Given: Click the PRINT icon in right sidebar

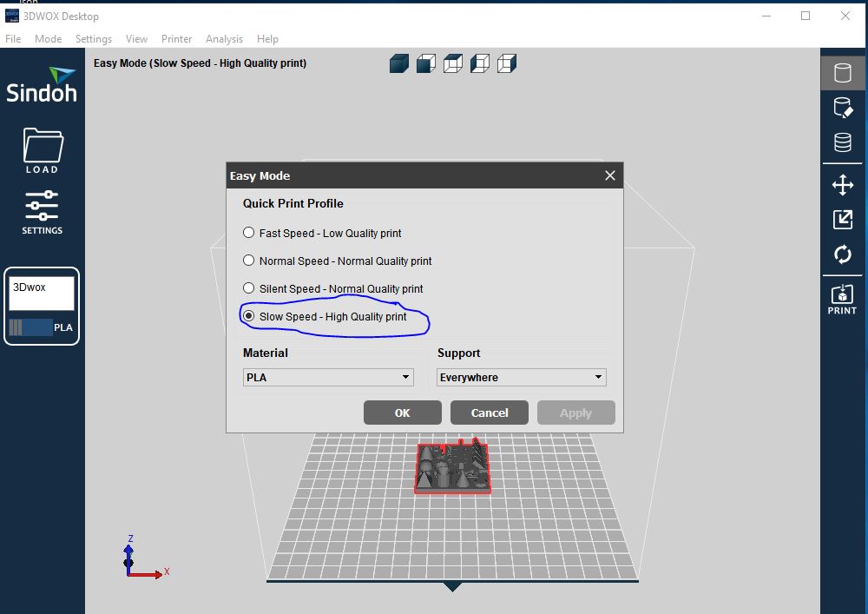Looking at the screenshot, I should (x=842, y=300).
